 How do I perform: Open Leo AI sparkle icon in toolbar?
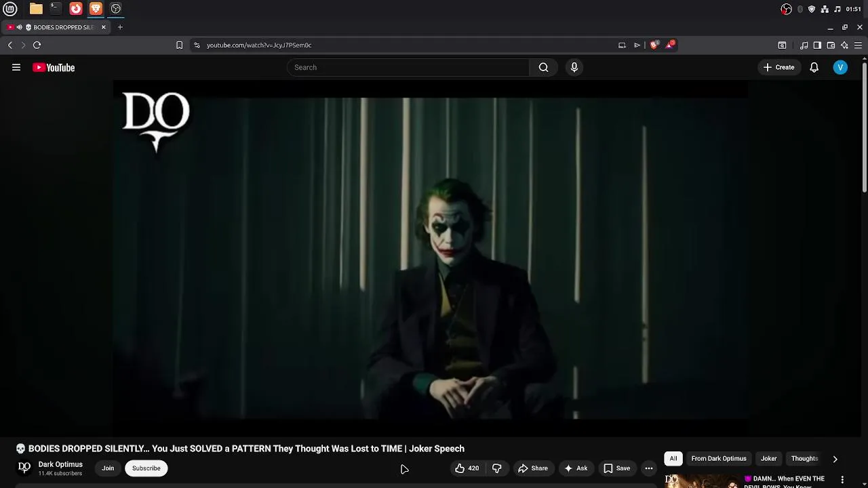coord(844,45)
